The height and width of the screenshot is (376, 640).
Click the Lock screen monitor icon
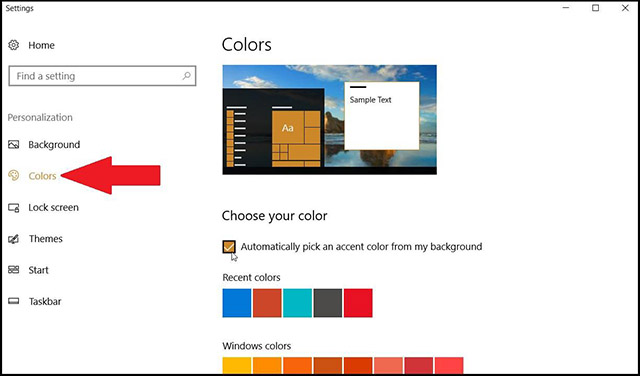13,207
